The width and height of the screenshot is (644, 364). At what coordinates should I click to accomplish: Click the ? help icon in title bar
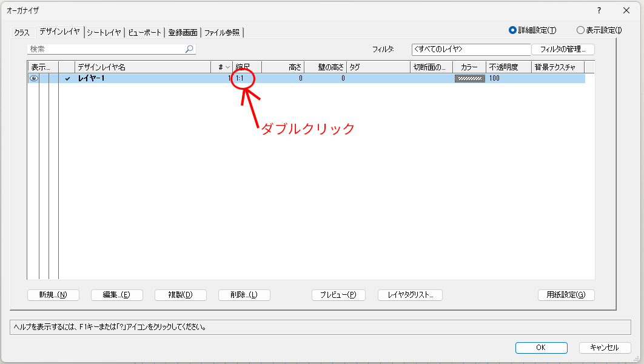point(599,10)
